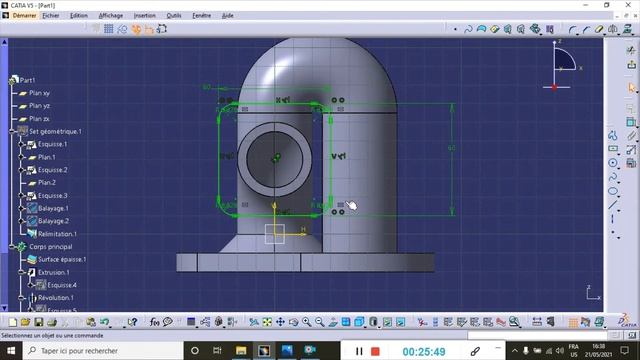Collapse the Extrusion.1 node
This screenshot has height=360, width=640.
pyautogui.click(x=21, y=272)
